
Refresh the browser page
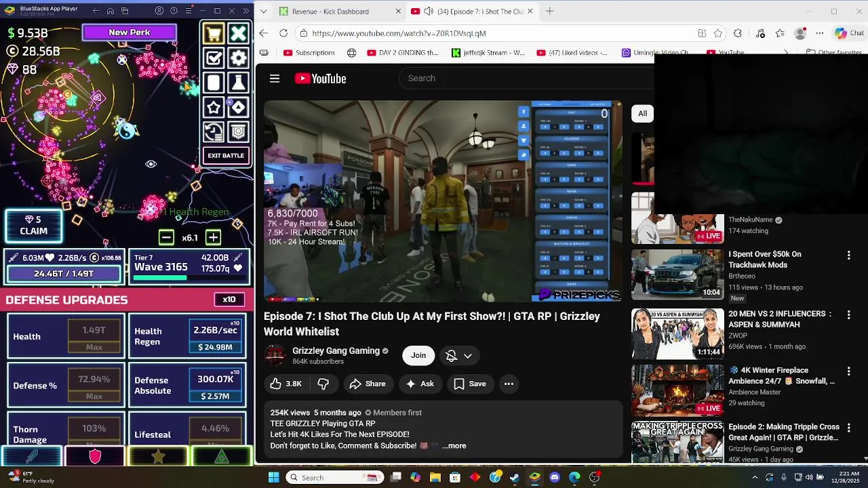[283, 33]
